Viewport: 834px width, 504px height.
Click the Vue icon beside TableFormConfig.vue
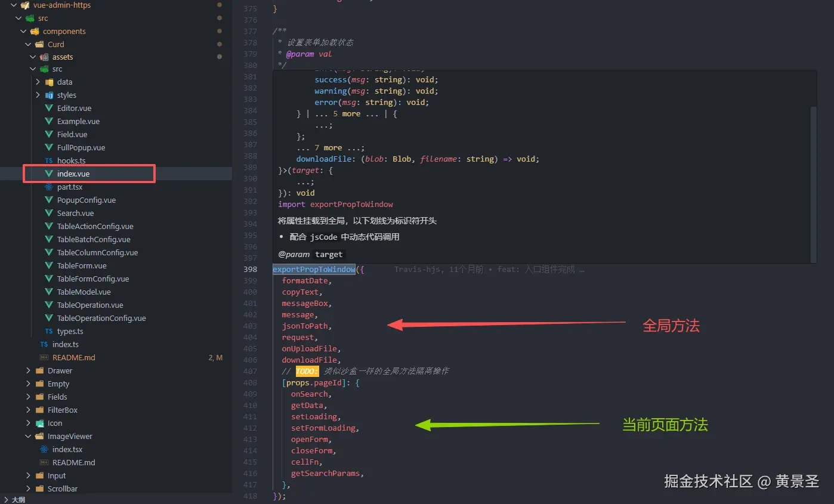tap(49, 279)
